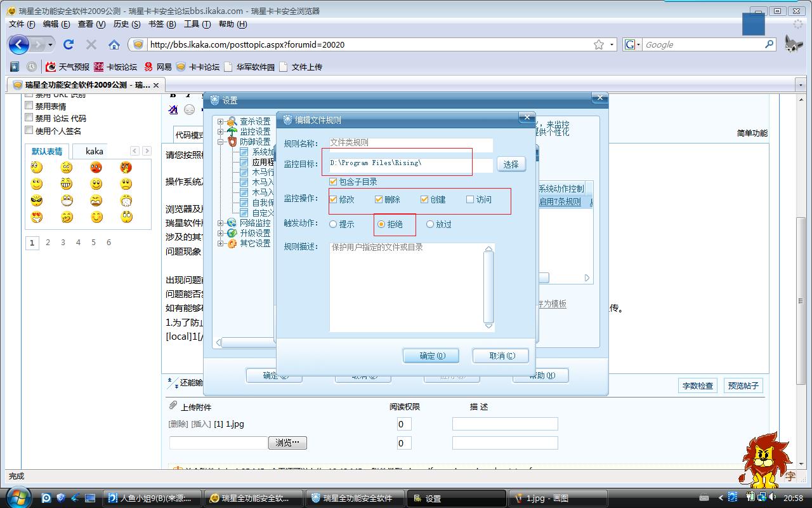The width and height of the screenshot is (812, 508).
Task: Open the 工具(T) menu
Action: pyautogui.click(x=197, y=24)
